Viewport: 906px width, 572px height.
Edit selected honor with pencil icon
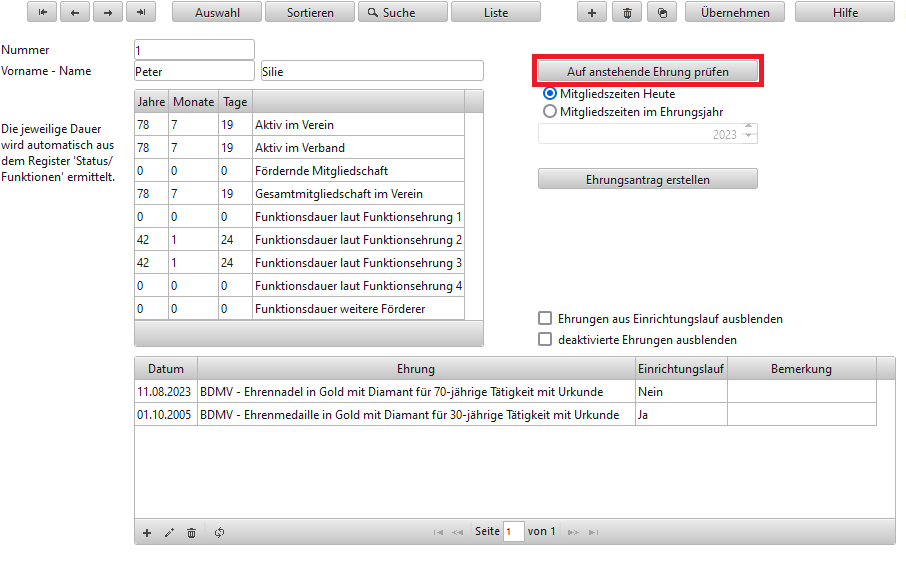point(169,533)
